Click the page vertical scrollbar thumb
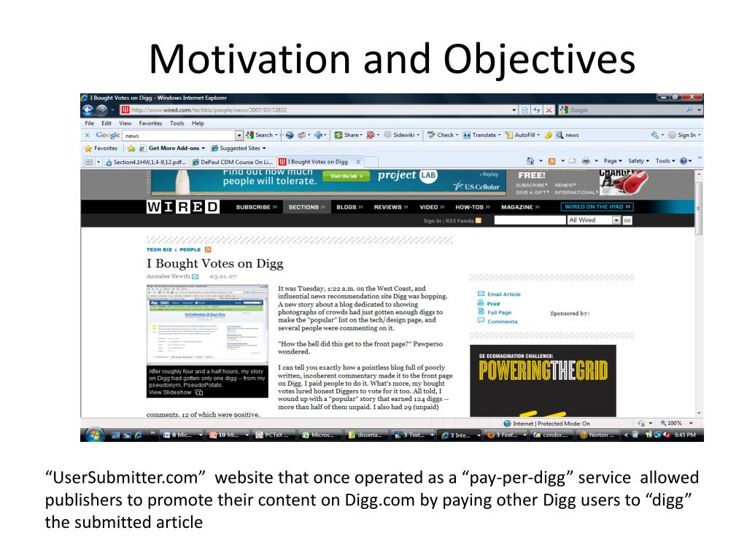Image resolution: width=747 pixels, height=560 pixels. [x=699, y=209]
